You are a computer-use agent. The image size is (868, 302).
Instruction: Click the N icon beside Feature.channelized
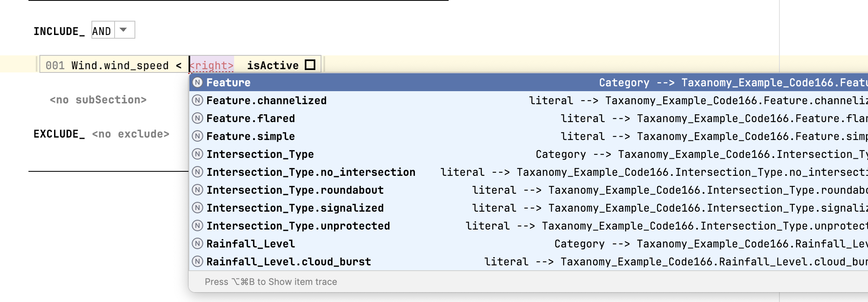(197, 101)
